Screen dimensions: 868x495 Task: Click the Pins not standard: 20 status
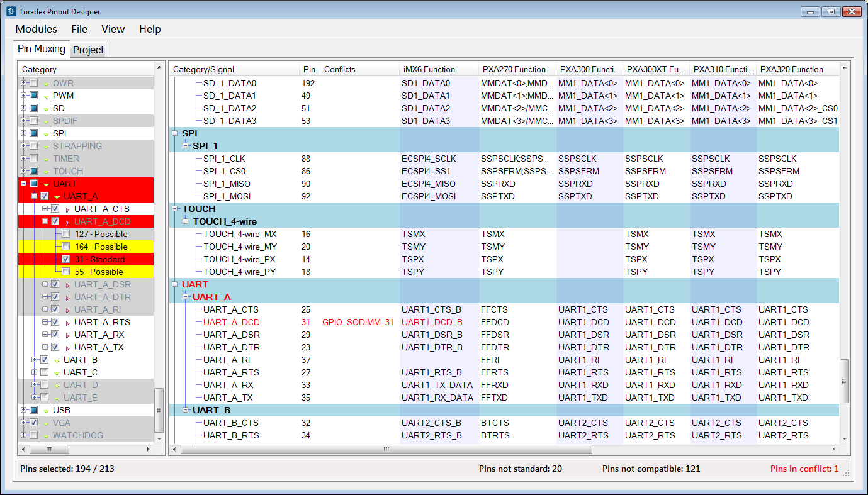coord(520,469)
